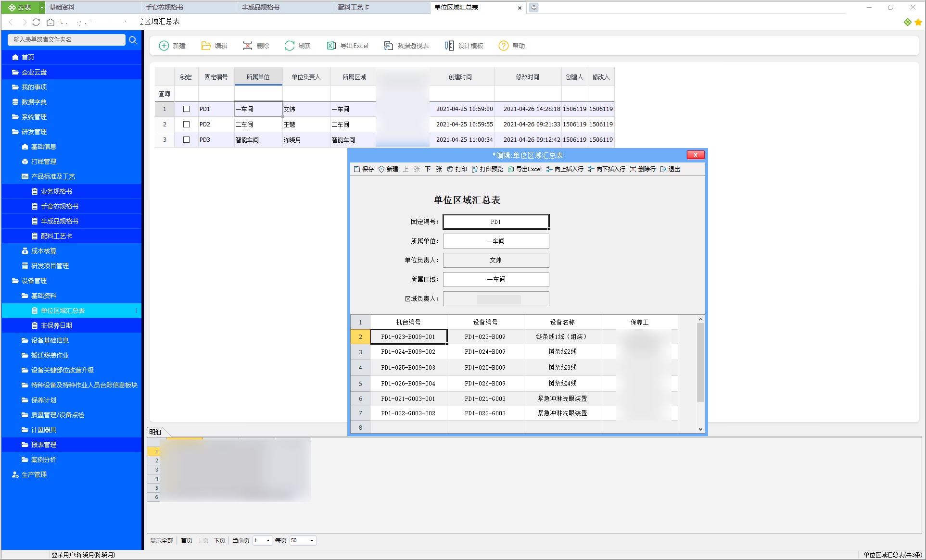Click 下页 next page button
Viewport: 926px width, 560px height.
[219, 541]
